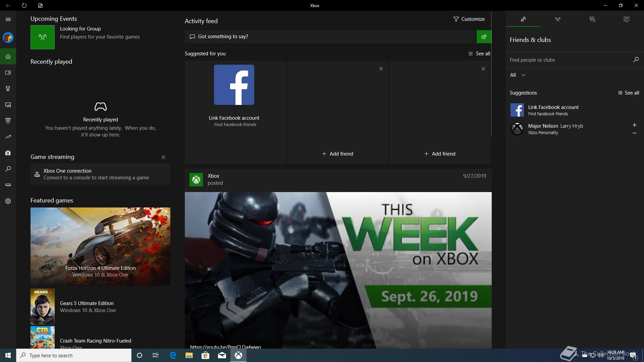Click 'Link Facebook account' text in Suggestions

tap(553, 107)
